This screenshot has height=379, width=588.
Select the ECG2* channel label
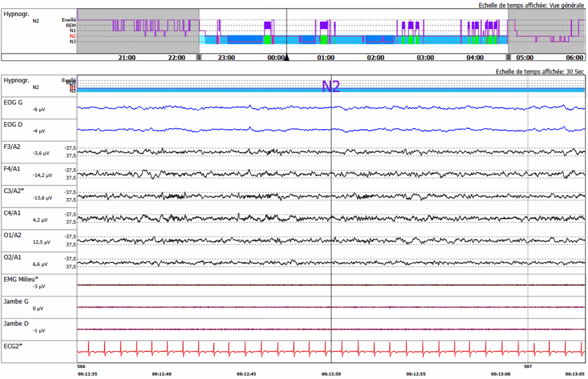[x=13, y=346]
